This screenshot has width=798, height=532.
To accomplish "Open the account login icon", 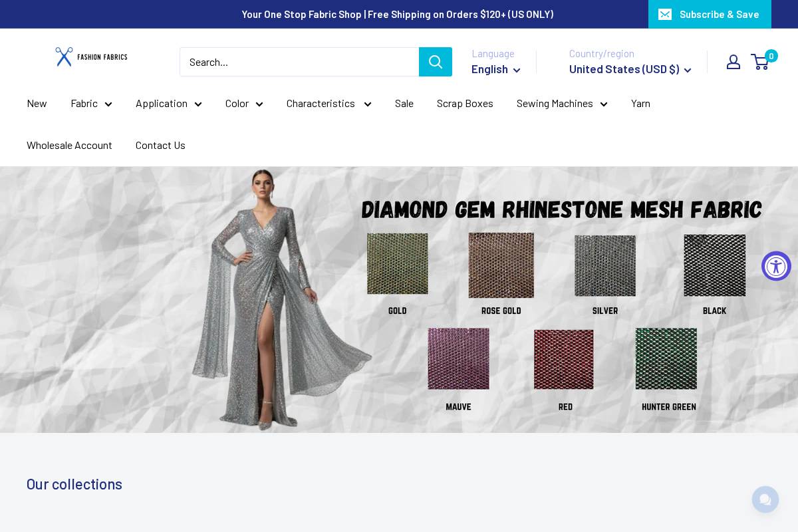I will coord(733,62).
